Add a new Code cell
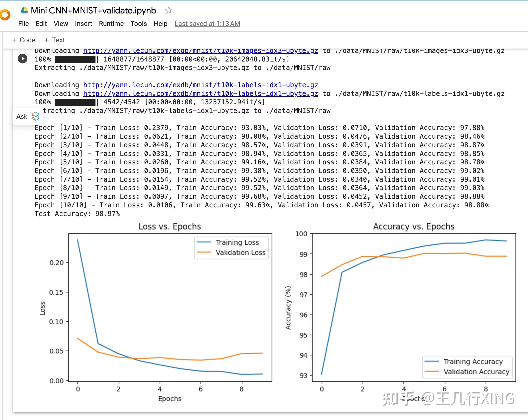Viewport: 528px width, 420px height. coord(24,40)
